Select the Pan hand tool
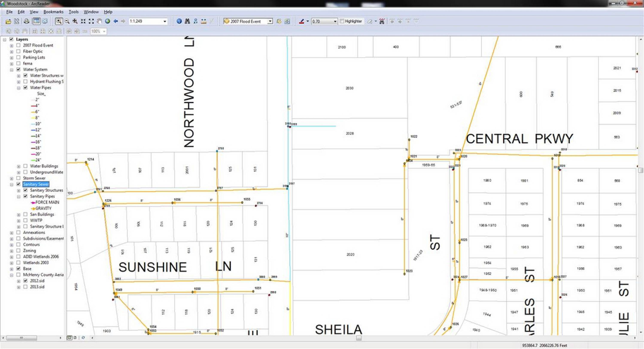The image size is (644, 349). pos(99,21)
